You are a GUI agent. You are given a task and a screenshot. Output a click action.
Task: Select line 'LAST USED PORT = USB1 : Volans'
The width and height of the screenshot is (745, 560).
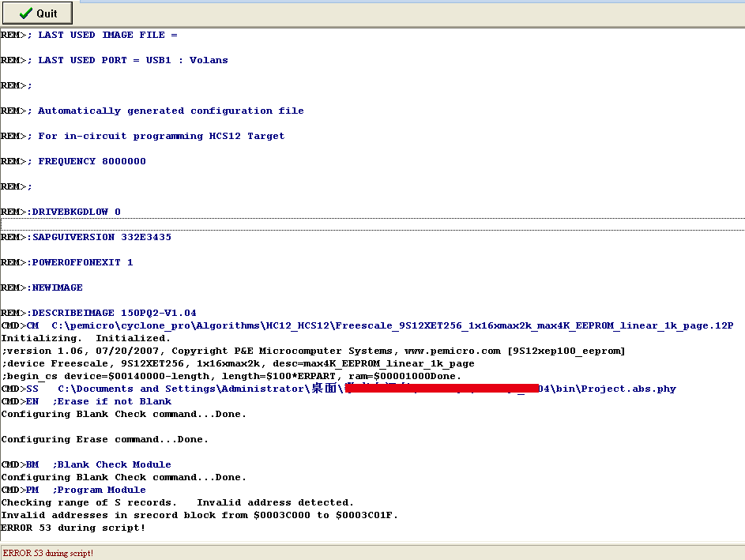click(114, 60)
